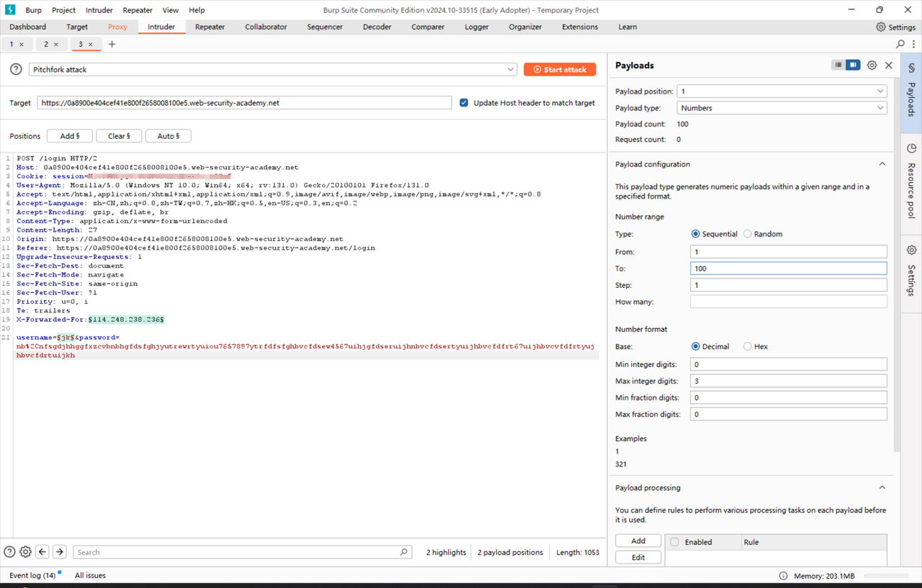Viewport: 922px width, 588px height.
Task: Click Clear § to remove payload positions
Action: point(118,135)
